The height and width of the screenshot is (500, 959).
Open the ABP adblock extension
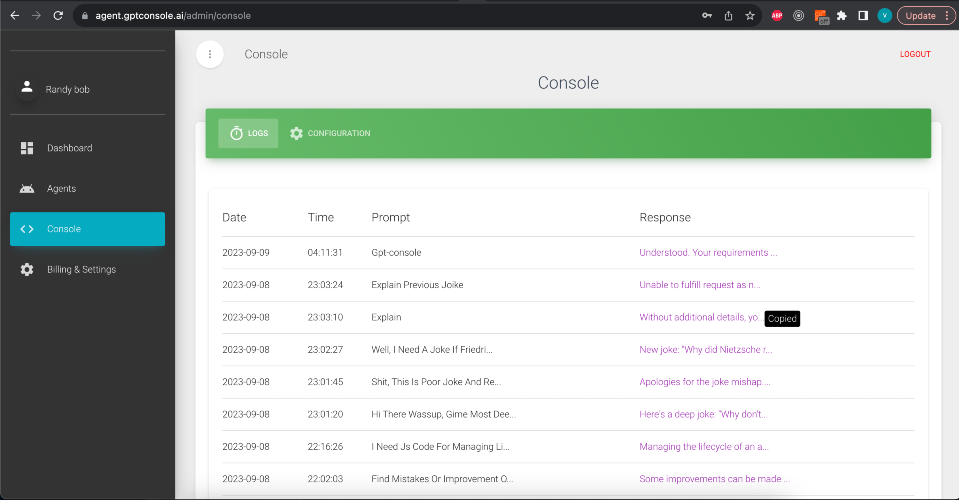coord(777,16)
